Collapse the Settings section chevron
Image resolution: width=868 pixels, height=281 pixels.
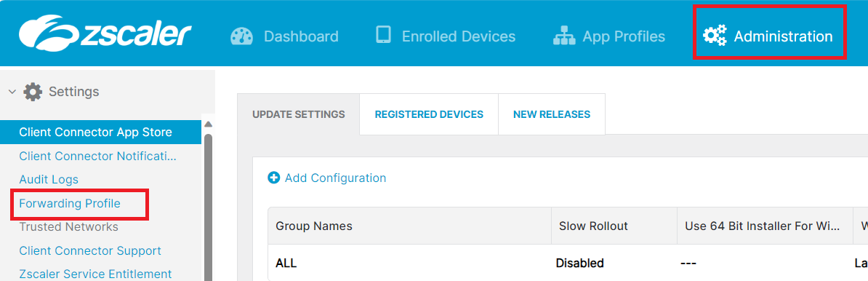[12, 92]
